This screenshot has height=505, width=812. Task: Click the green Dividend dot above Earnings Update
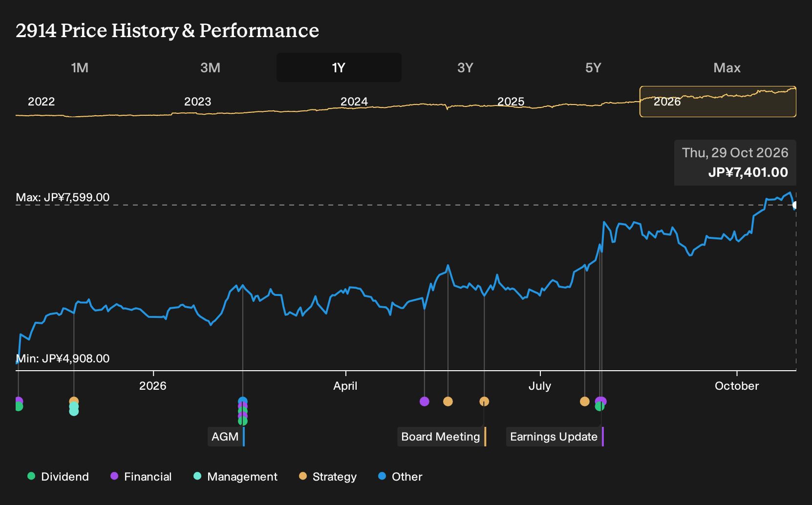coord(599,406)
